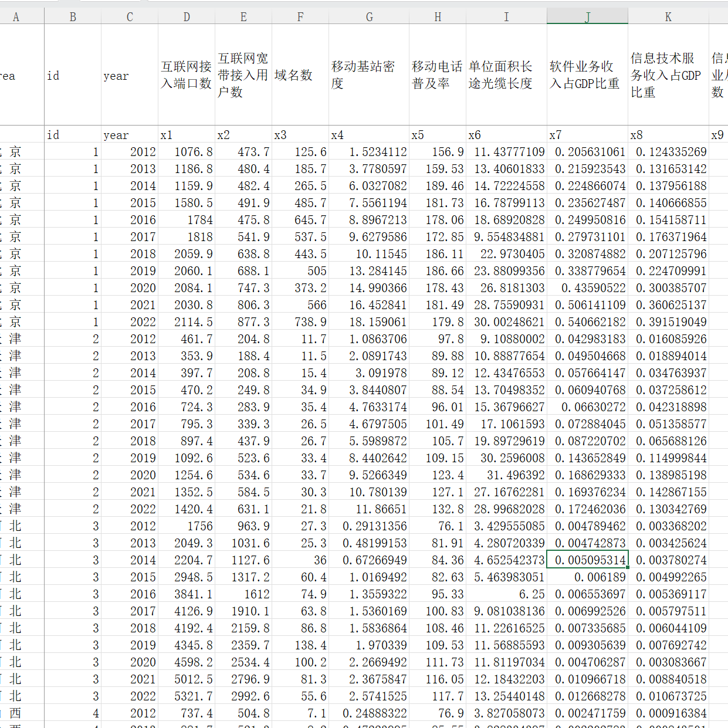Image resolution: width=728 pixels, height=728 pixels.
Task: Select the highlighted column header J
Action: point(587,16)
